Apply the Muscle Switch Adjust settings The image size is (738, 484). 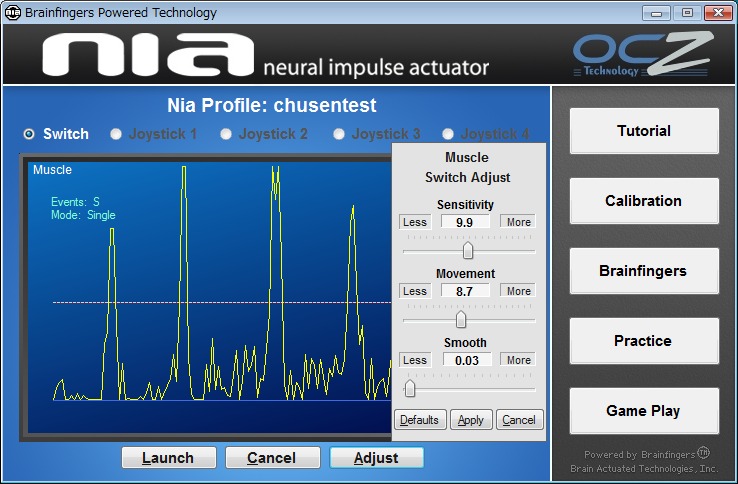pos(471,419)
